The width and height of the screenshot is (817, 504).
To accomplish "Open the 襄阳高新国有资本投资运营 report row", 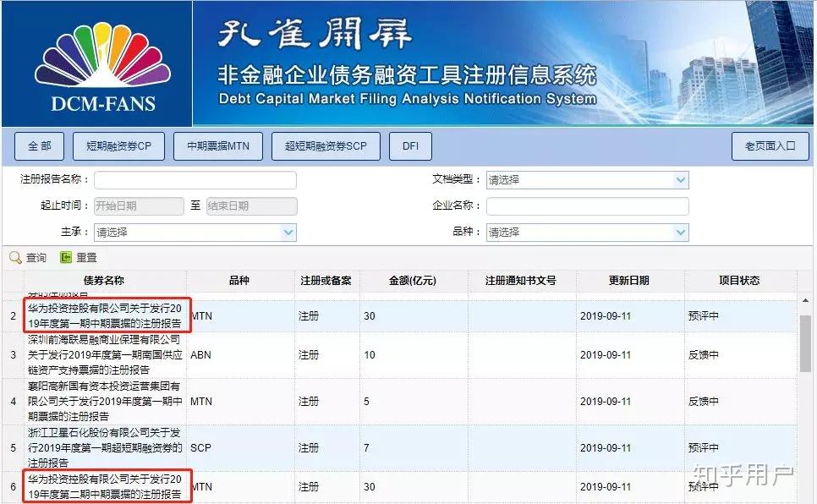I will (105, 402).
